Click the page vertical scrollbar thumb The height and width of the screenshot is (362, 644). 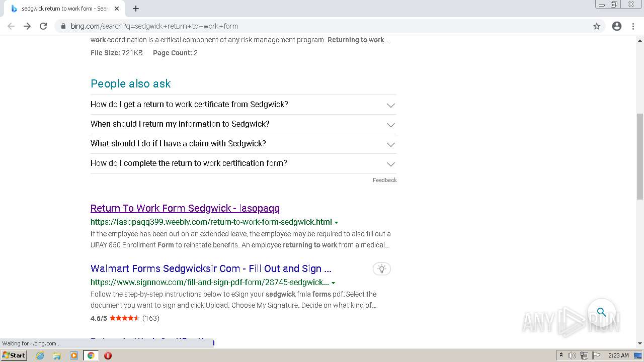pyautogui.click(x=640, y=156)
